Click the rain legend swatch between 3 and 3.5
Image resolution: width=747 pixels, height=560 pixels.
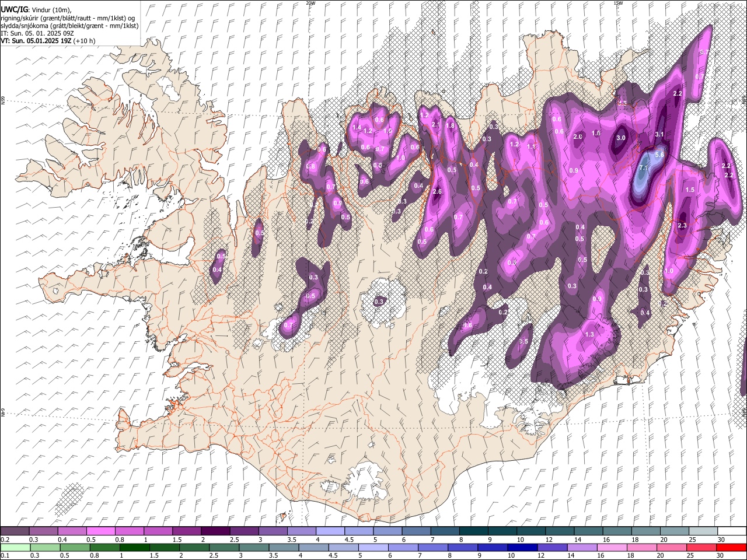point(254,547)
